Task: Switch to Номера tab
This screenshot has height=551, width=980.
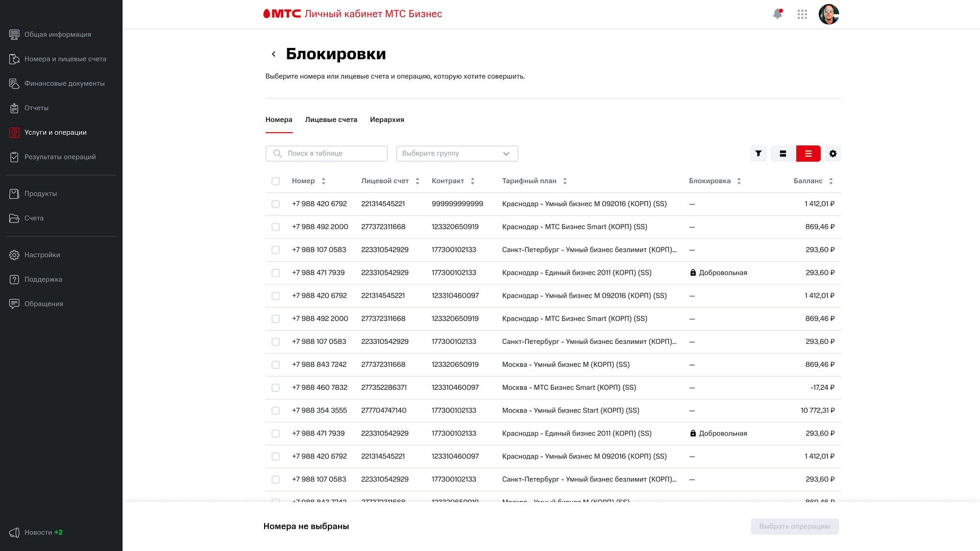Action: coord(279,120)
